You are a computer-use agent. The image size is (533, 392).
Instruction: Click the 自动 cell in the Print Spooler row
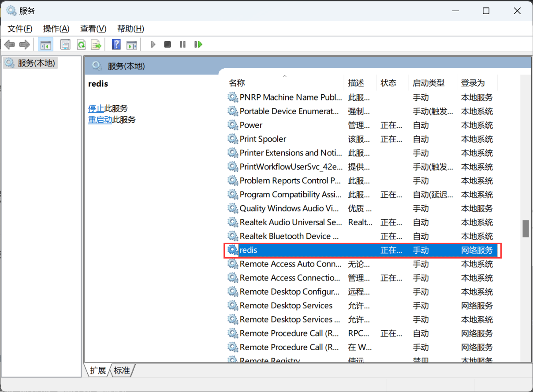[x=421, y=139]
